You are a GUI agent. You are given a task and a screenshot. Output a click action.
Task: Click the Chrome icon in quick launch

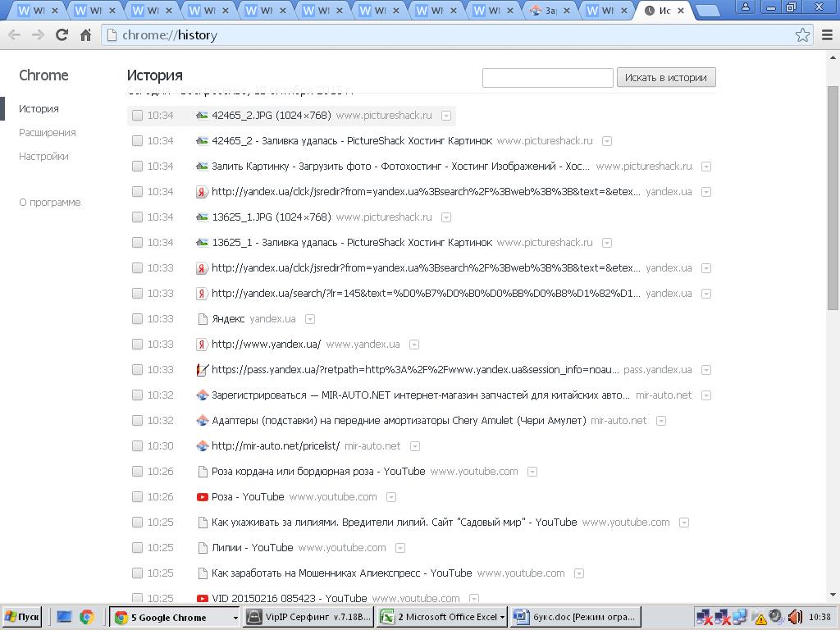coord(87,617)
